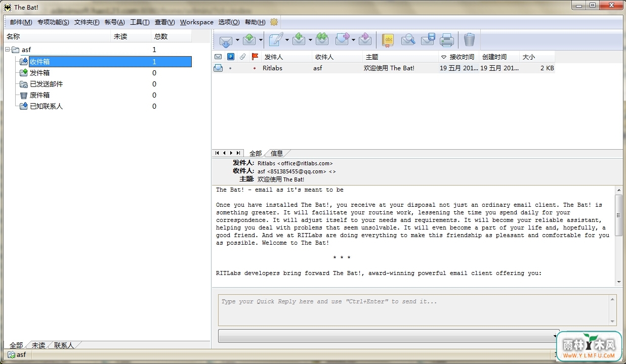Select 全部 tab at folder pane bottom
This screenshot has width=626, height=364.
click(16, 345)
